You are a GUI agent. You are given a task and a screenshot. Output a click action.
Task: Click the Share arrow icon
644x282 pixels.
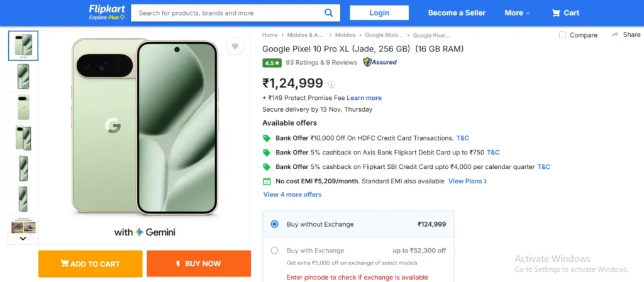coord(615,35)
